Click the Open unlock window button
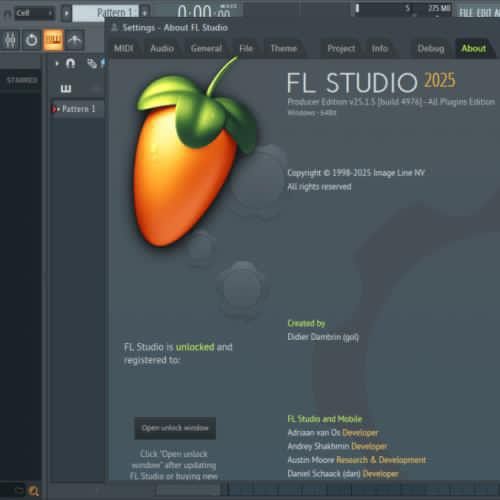 click(x=175, y=428)
